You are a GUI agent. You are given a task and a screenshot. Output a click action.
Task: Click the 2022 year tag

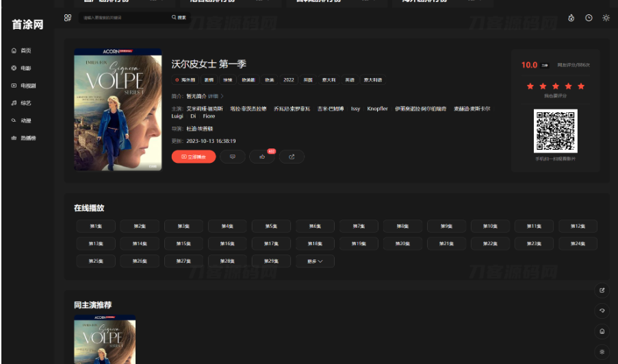[x=289, y=80]
